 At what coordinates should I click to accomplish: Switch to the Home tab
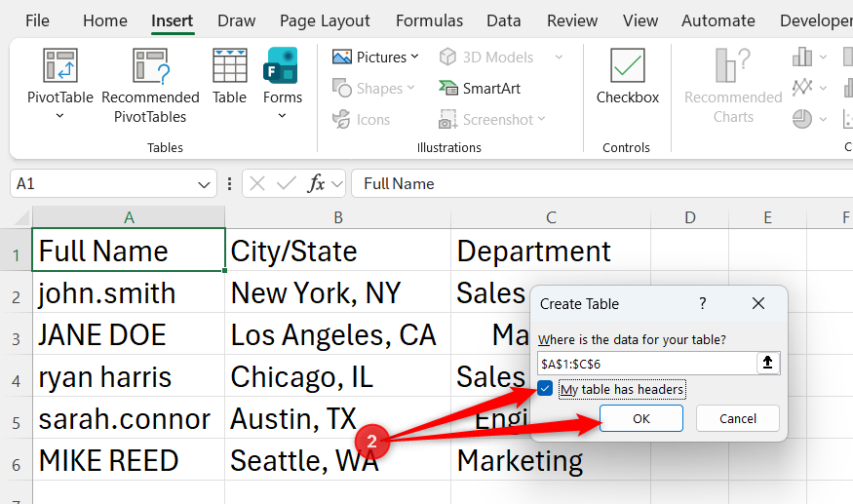point(105,20)
